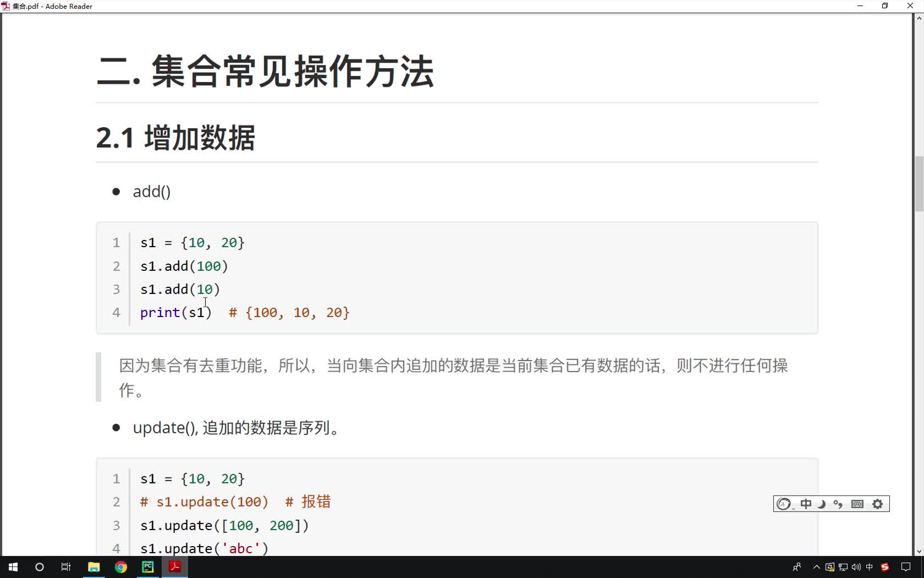Screen dimensions: 924x578
Task: Open input method settings gear
Action: pyautogui.click(x=878, y=504)
